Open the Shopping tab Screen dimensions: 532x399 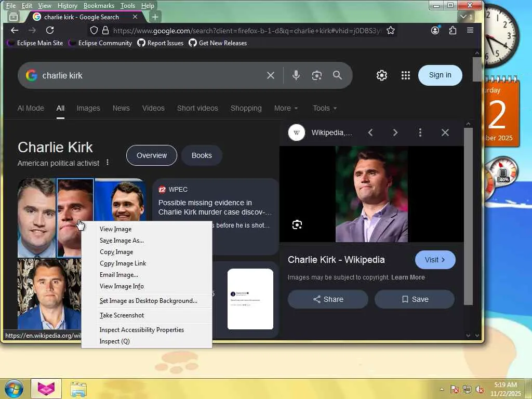[246, 108]
